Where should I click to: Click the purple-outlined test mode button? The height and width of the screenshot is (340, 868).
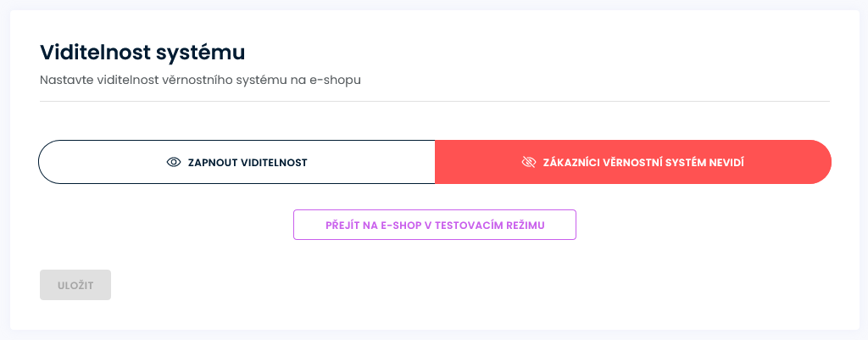tap(435, 226)
